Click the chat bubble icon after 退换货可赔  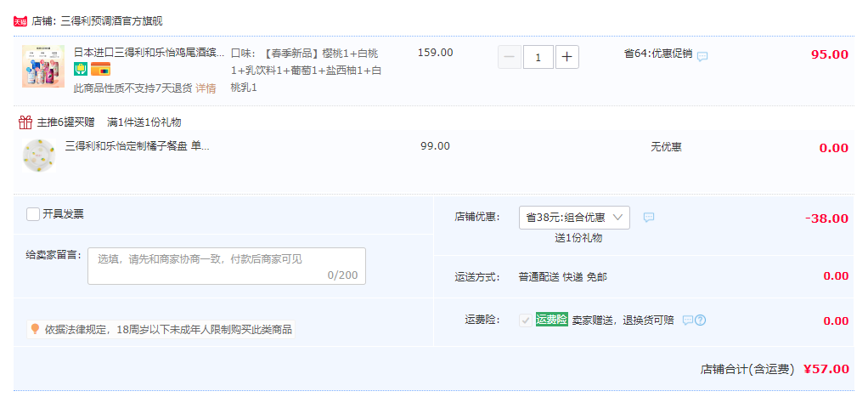tap(688, 320)
